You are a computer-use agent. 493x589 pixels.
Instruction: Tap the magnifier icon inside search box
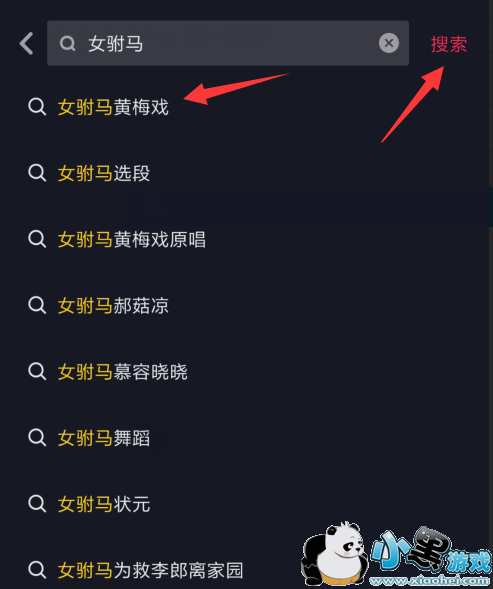tap(68, 44)
